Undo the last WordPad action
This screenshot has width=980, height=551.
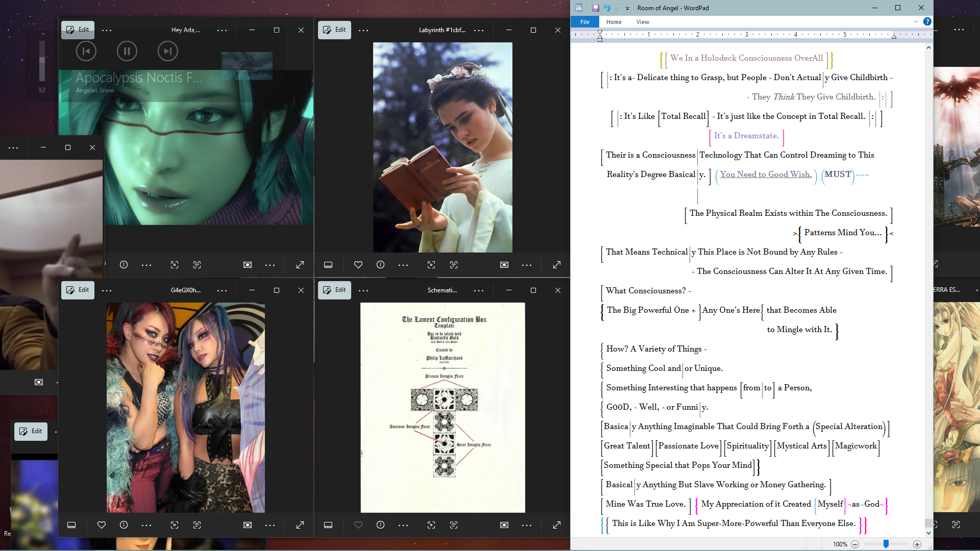coord(607,8)
